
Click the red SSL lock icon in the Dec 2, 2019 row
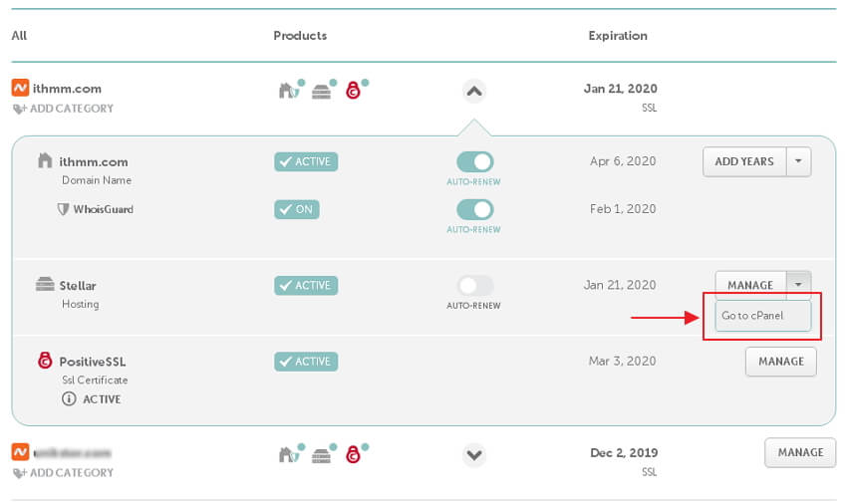(353, 455)
